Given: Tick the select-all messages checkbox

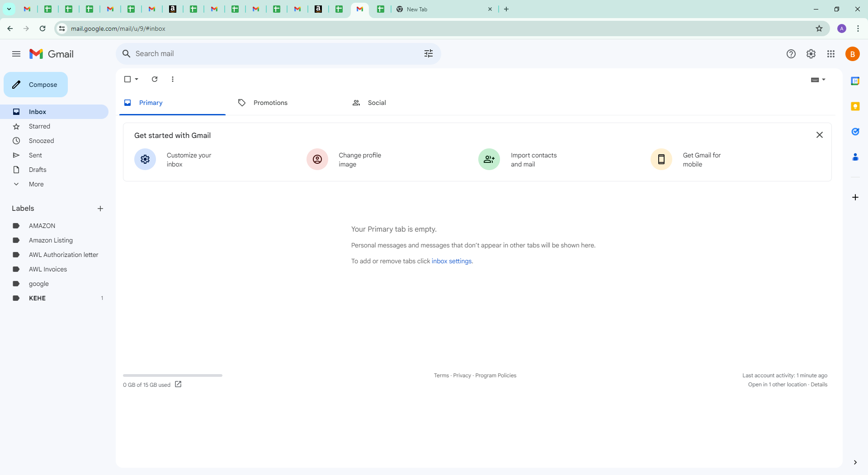Looking at the screenshot, I should [127, 79].
